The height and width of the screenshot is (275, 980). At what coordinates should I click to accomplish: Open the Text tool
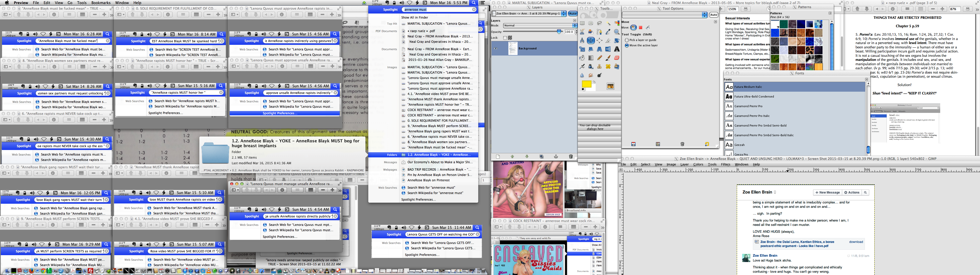pyautogui.click(x=616, y=49)
